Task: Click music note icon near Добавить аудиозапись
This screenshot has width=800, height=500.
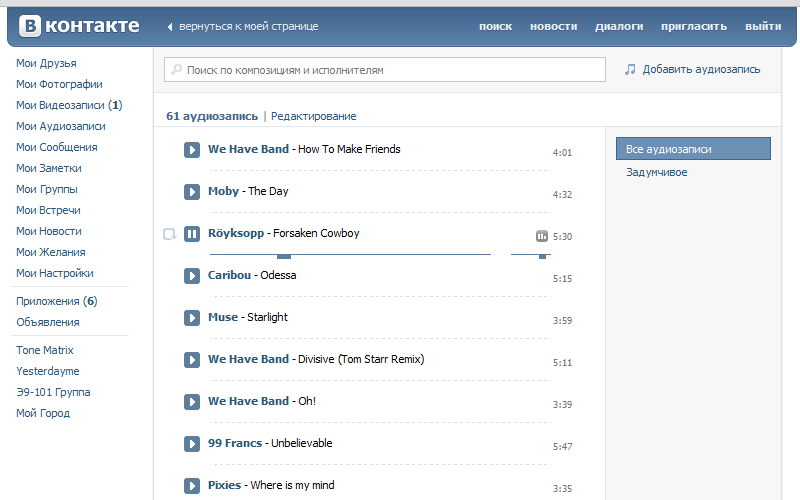Action: (x=631, y=69)
